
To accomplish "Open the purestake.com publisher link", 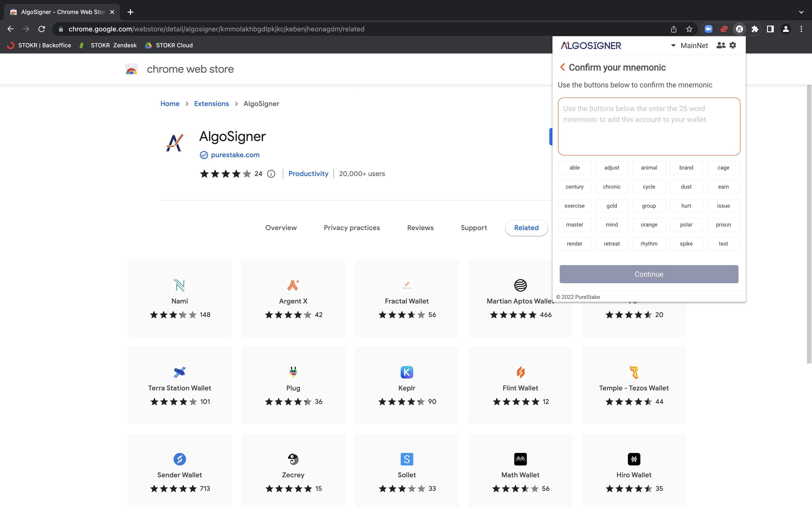I will [x=235, y=155].
